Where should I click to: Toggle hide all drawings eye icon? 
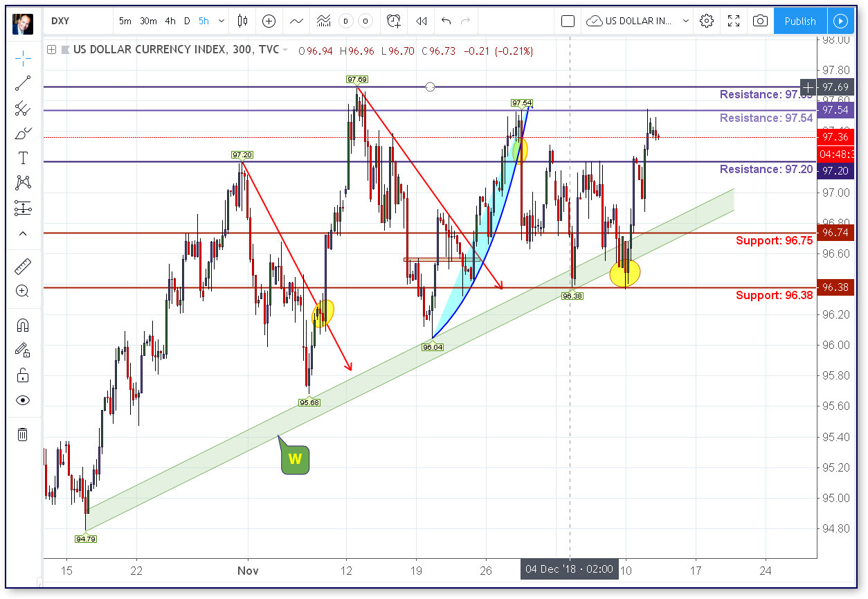(x=23, y=400)
